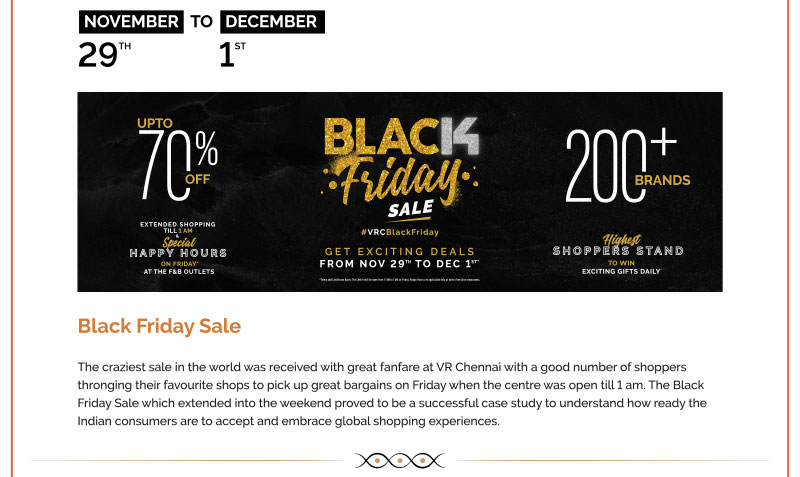Click the TO WIN EXCITING GIFTS DAILY text
Screen dimensions: 800x477
618,267
